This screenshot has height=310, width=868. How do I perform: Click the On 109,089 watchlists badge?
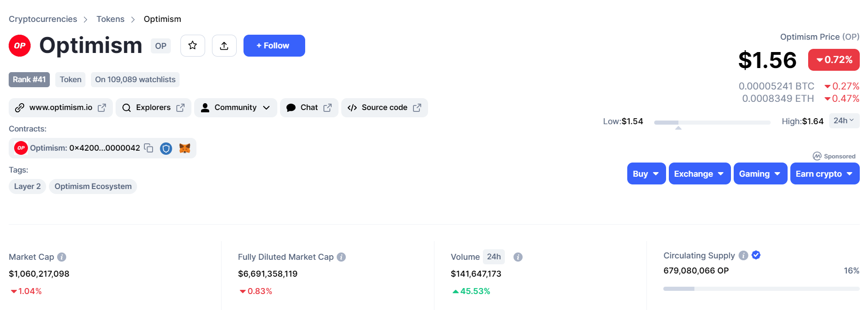(135, 79)
